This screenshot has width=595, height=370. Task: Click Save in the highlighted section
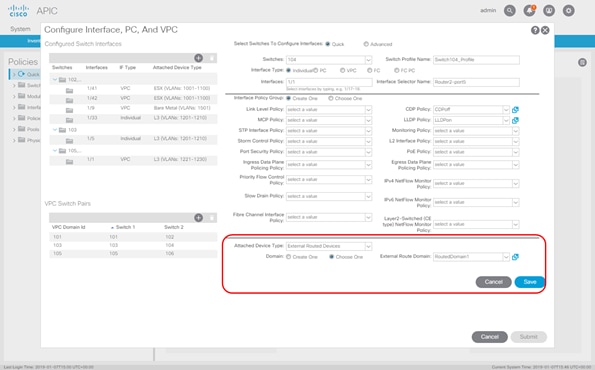tap(530, 282)
